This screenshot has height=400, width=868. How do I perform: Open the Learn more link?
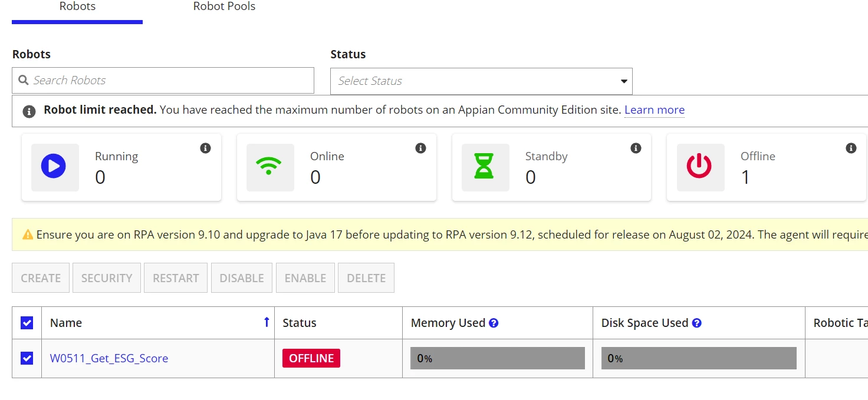pos(655,110)
